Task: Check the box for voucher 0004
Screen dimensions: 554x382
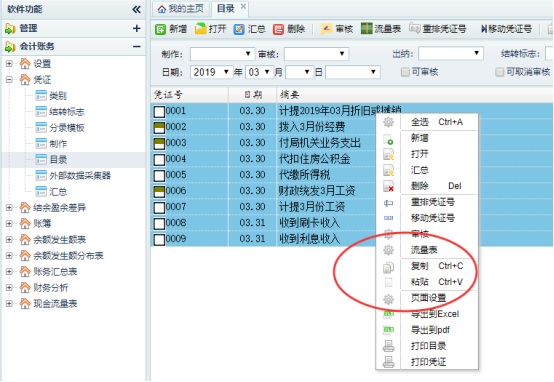Action: 159,160
